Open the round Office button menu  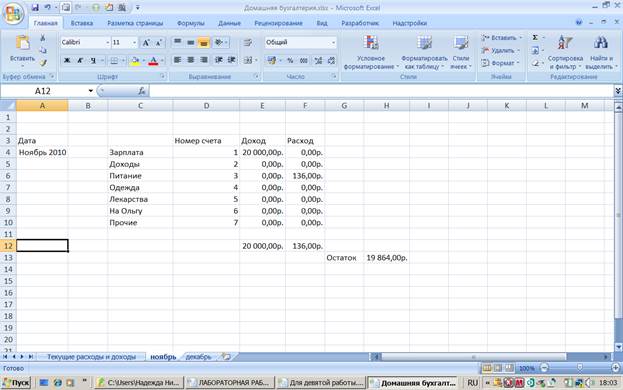13,14
